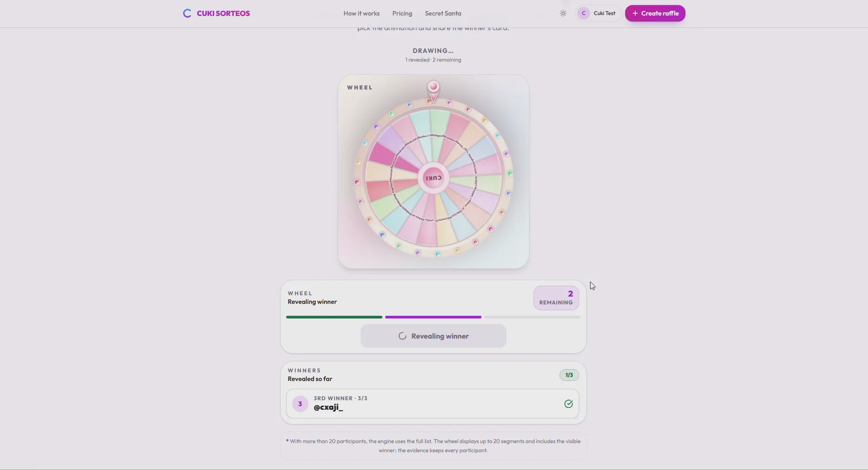Screen dimensions: 868x470
Task: Click the 'DRAWING…' status heading
Action: point(433,51)
